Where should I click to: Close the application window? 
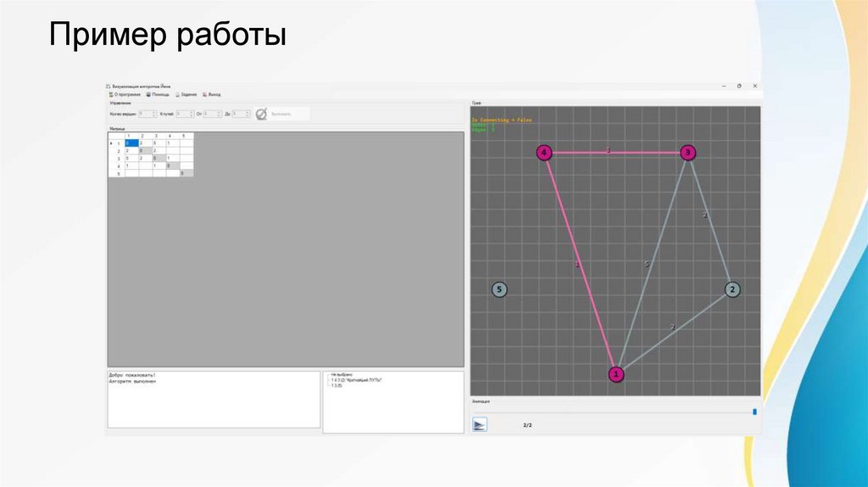coord(754,86)
